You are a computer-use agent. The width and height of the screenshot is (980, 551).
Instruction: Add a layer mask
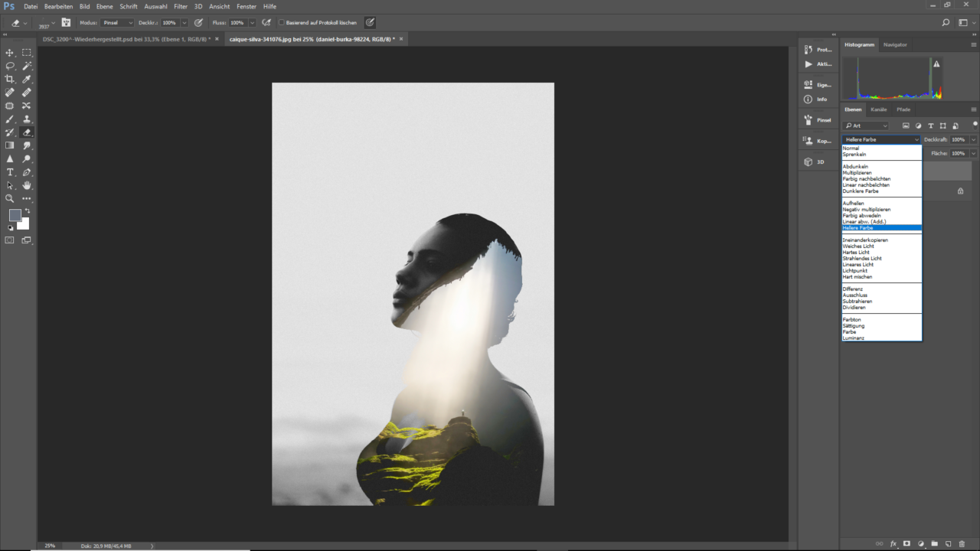coord(906,544)
